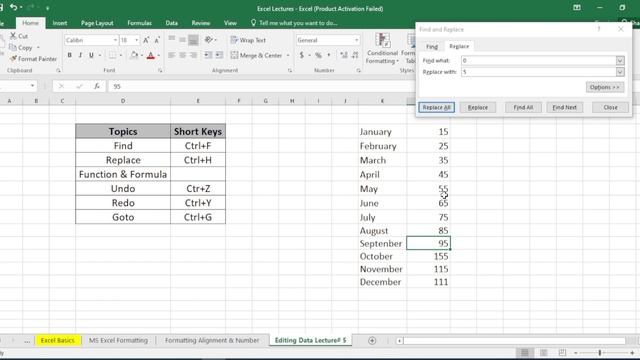640x360 pixels.
Task: Open Find what history dropdown
Action: coord(620,60)
